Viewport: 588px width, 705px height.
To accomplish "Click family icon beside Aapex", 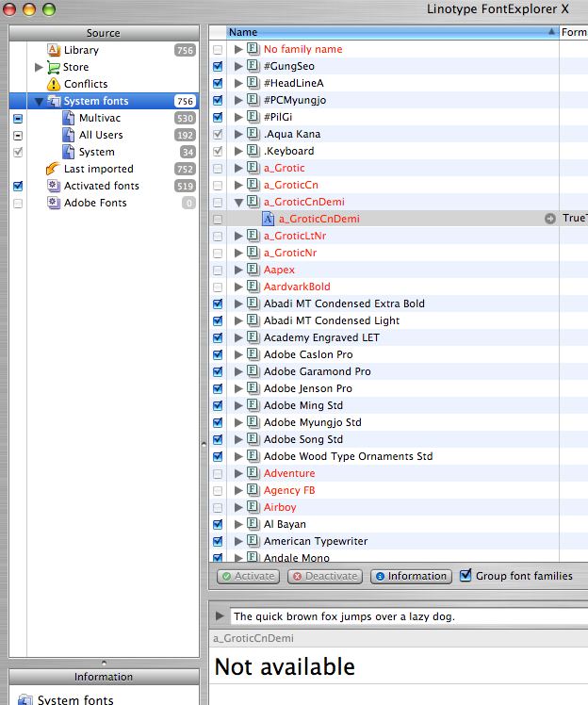I will click(253, 270).
